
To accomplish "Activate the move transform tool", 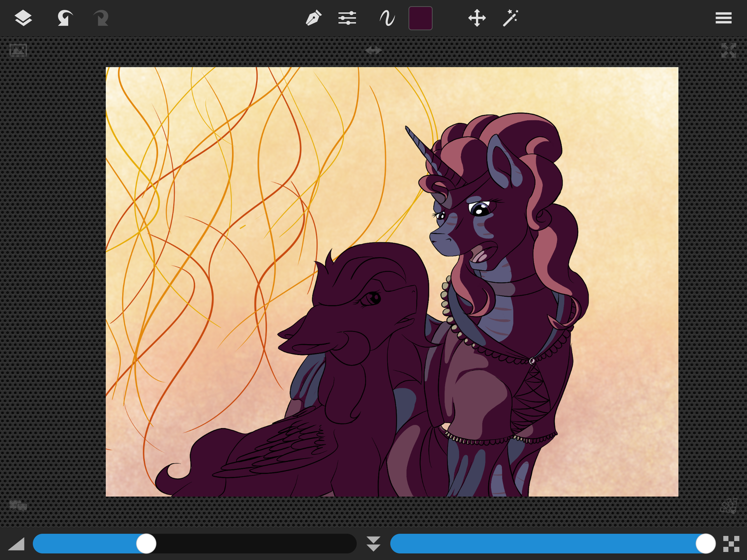I will tap(477, 18).
